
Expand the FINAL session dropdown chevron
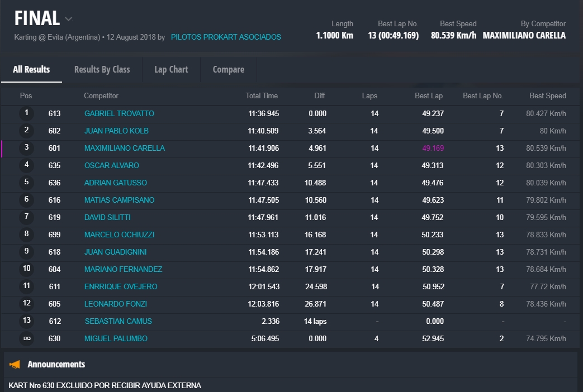click(x=68, y=19)
